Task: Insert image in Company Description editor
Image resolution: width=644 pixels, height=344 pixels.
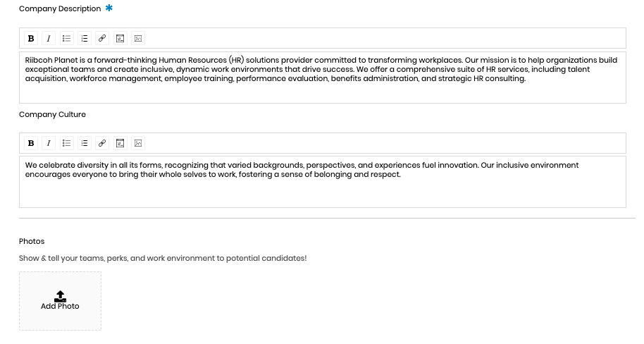Action: [x=138, y=38]
